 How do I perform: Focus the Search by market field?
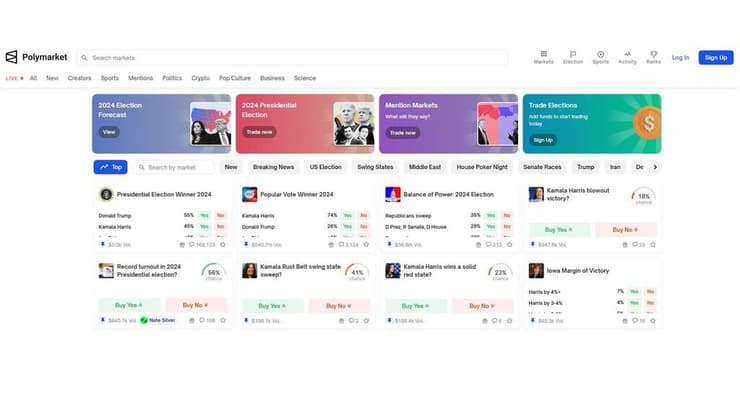174,167
